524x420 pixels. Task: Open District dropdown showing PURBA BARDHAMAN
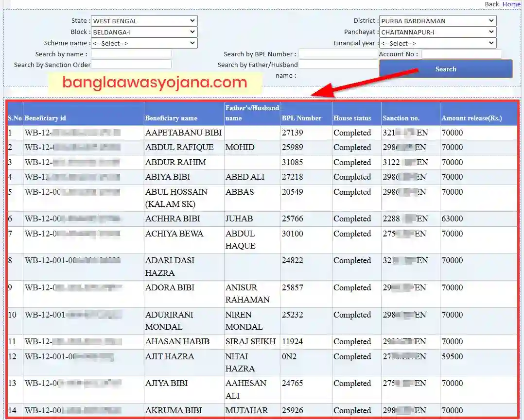[x=437, y=21]
